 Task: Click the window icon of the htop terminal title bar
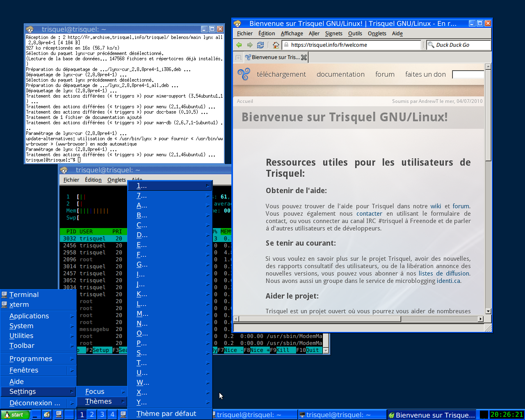(x=64, y=170)
